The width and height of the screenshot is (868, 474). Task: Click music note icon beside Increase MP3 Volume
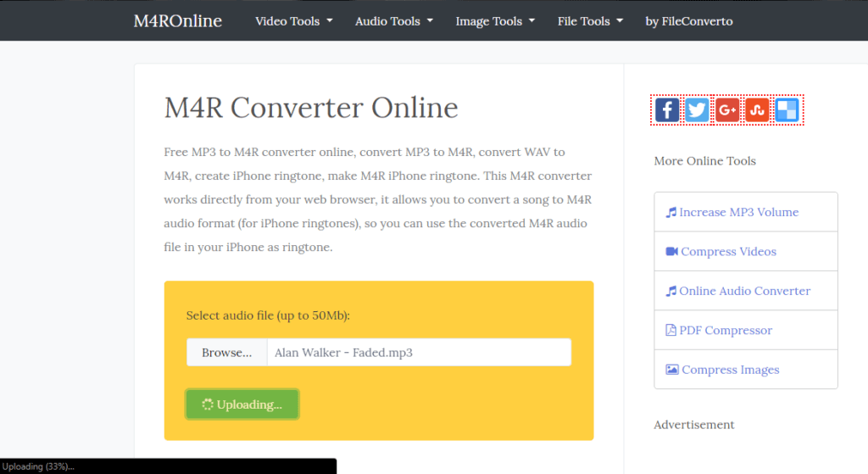[x=671, y=212]
